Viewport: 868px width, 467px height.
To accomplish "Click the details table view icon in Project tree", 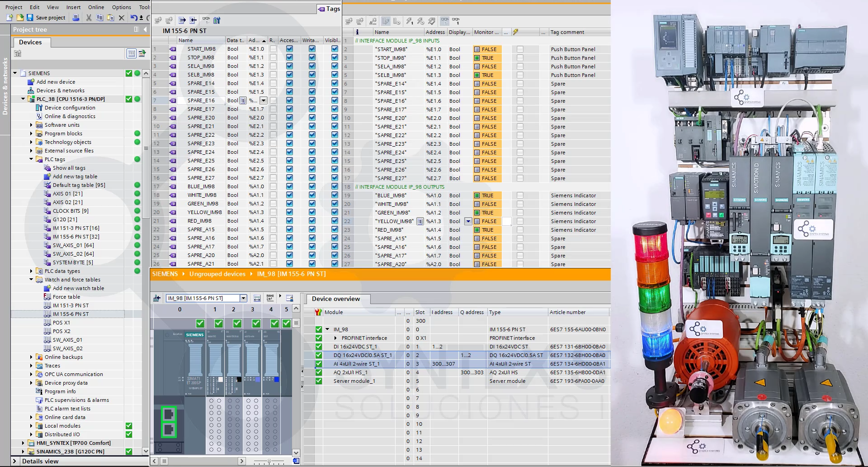I will pyautogui.click(x=131, y=53).
